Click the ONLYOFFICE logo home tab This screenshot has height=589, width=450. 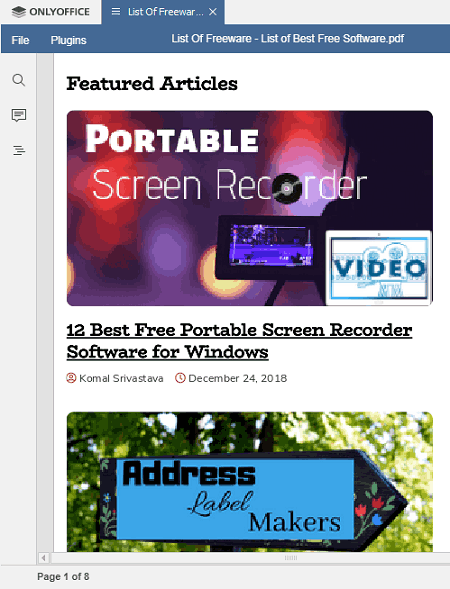[51, 12]
